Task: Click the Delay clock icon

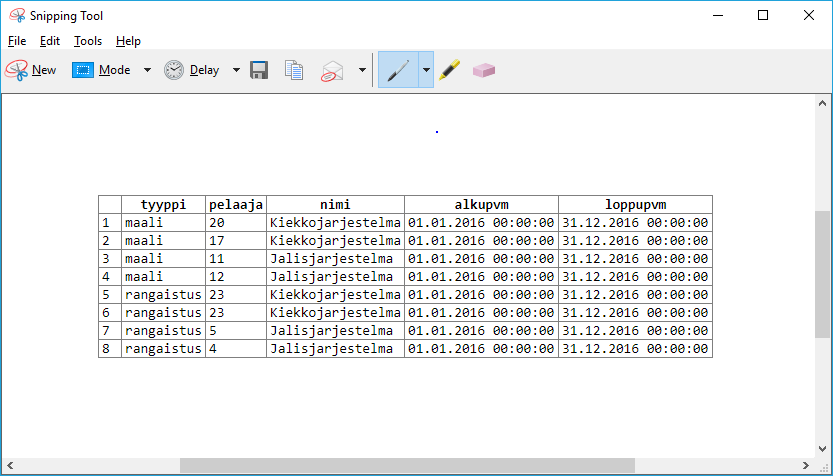Action: pyautogui.click(x=174, y=70)
